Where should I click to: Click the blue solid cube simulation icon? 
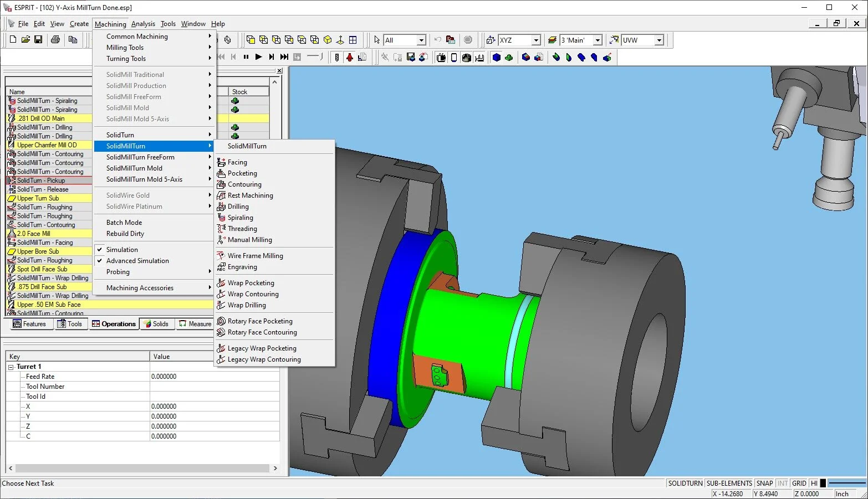[497, 57]
